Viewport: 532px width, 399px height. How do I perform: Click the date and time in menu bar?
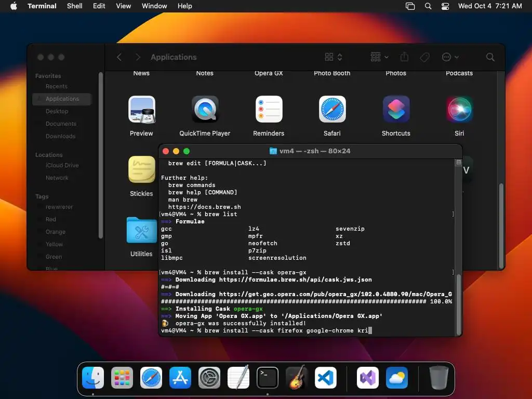pos(490,6)
